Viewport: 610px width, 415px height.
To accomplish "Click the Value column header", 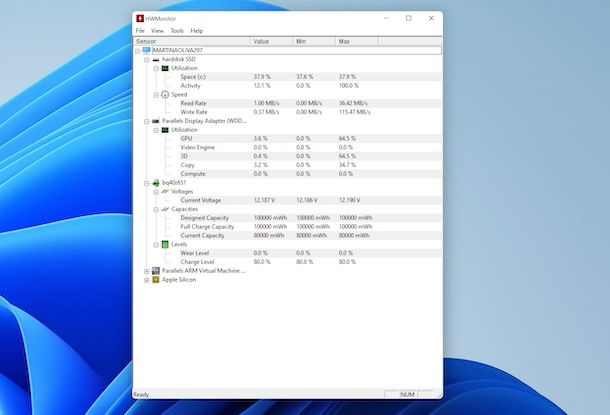I will [271, 41].
